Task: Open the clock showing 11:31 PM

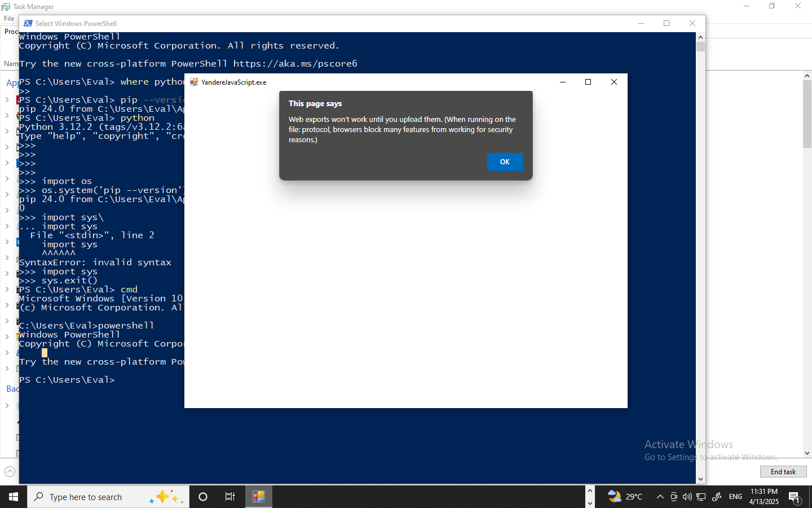Action: [x=764, y=497]
